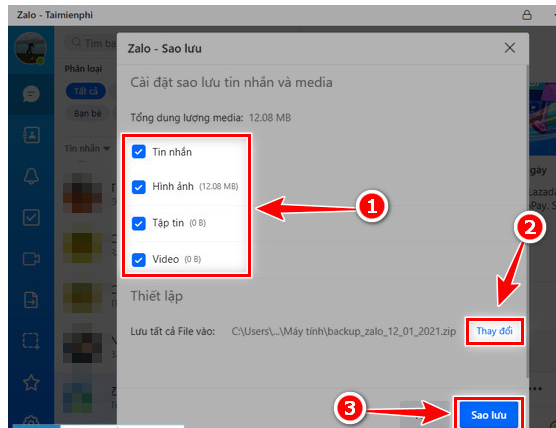Select the Tất cả filter tag
Viewport: 556px width, 428px height.
pos(86,91)
